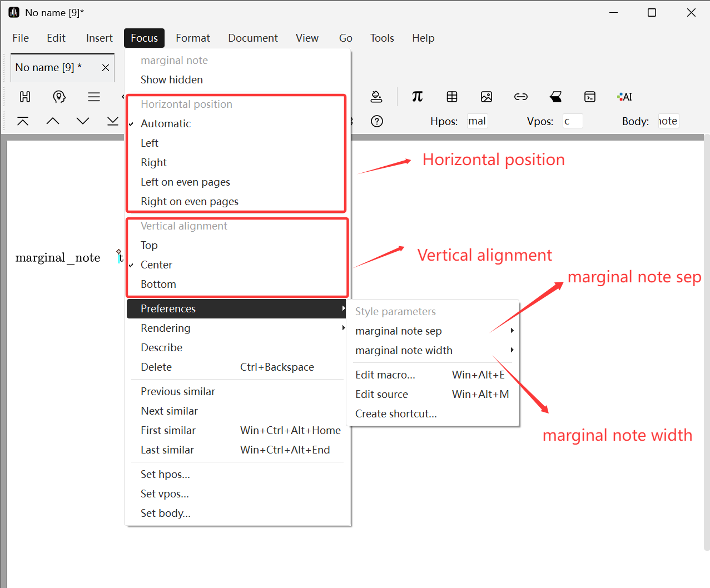
Task: Click the insert image icon
Action: [486, 97]
